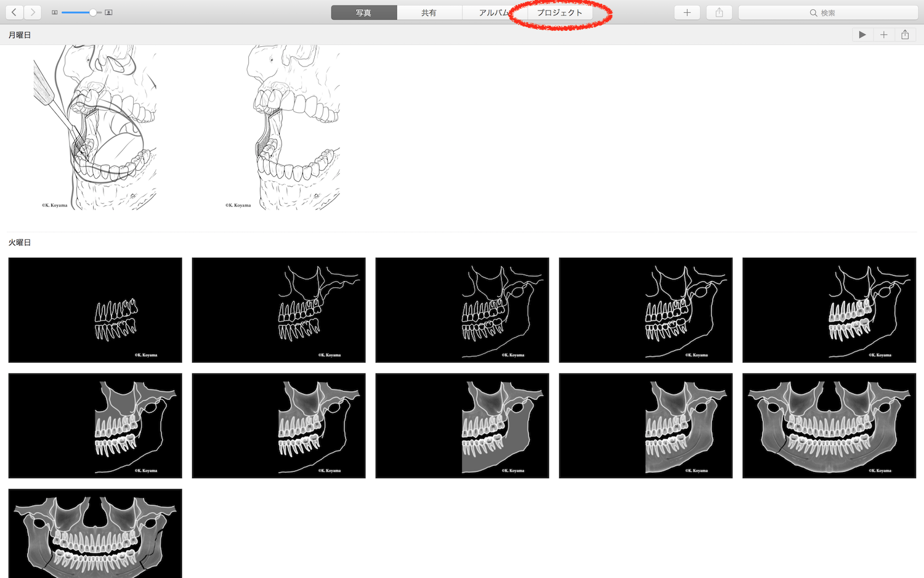Image resolution: width=924 pixels, height=578 pixels.
Task: Switch to the 共有 tab
Action: [x=429, y=12]
